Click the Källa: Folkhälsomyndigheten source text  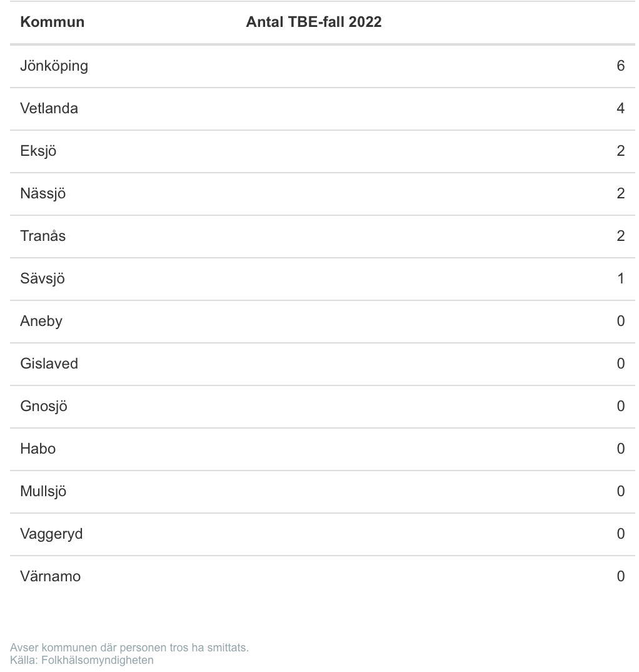81,659
